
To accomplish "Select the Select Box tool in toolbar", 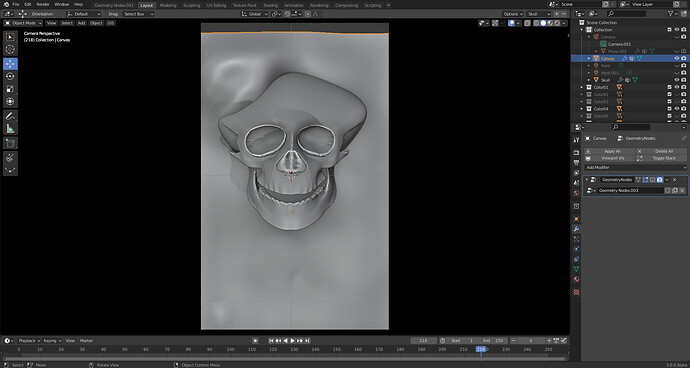I will [11, 37].
